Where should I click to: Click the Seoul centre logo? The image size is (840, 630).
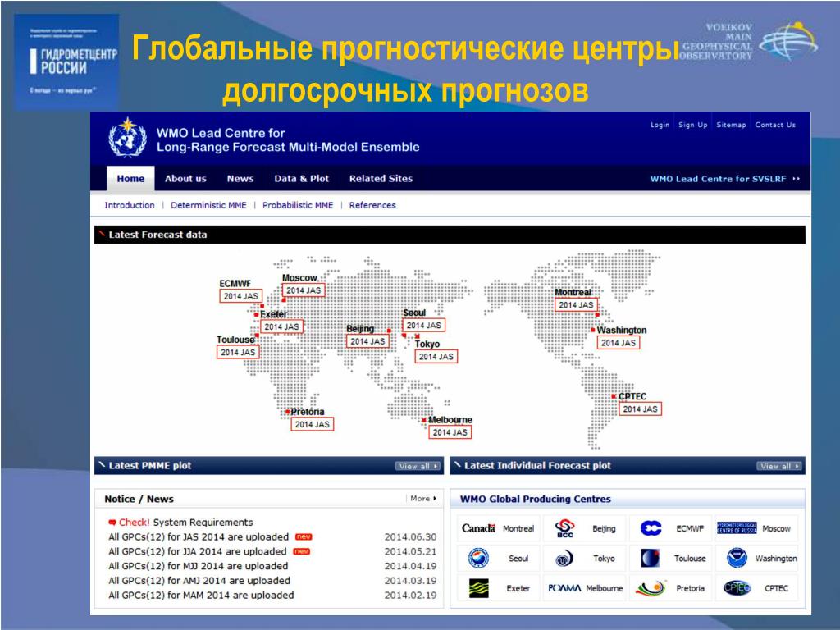point(478,558)
